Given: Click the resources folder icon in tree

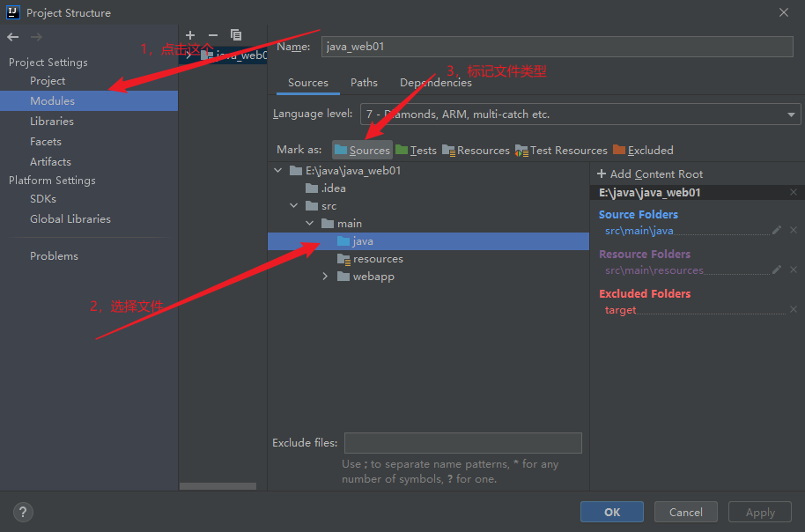Looking at the screenshot, I should pos(343,259).
